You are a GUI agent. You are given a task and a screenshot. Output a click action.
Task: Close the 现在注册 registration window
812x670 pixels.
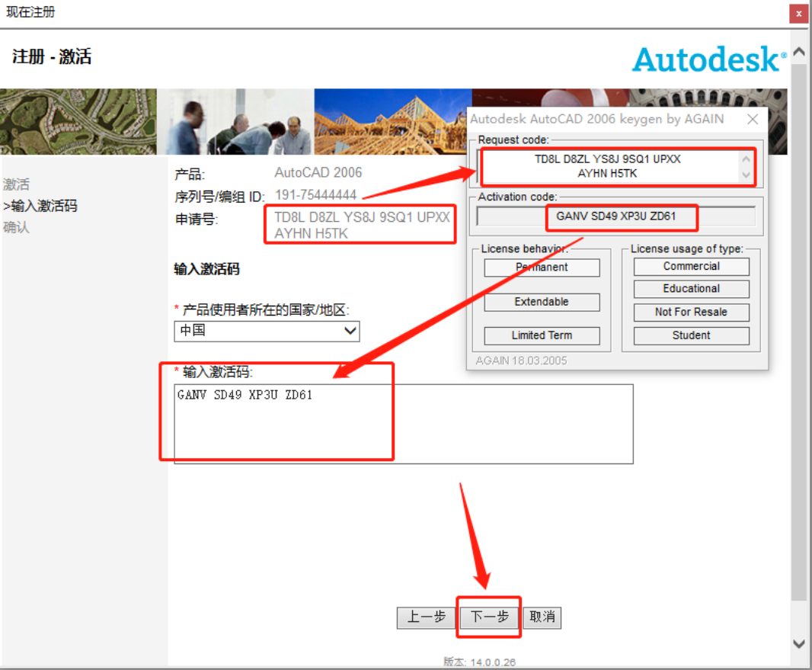point(798,13)
